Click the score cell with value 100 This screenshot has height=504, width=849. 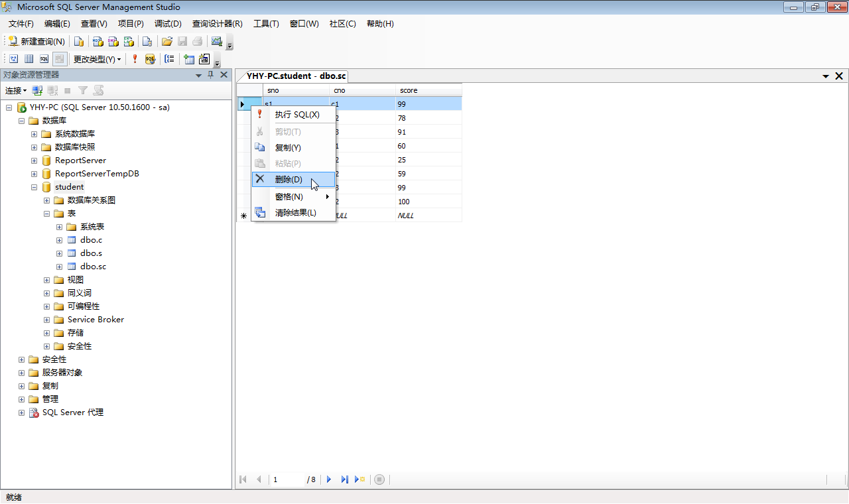[428, 202]
